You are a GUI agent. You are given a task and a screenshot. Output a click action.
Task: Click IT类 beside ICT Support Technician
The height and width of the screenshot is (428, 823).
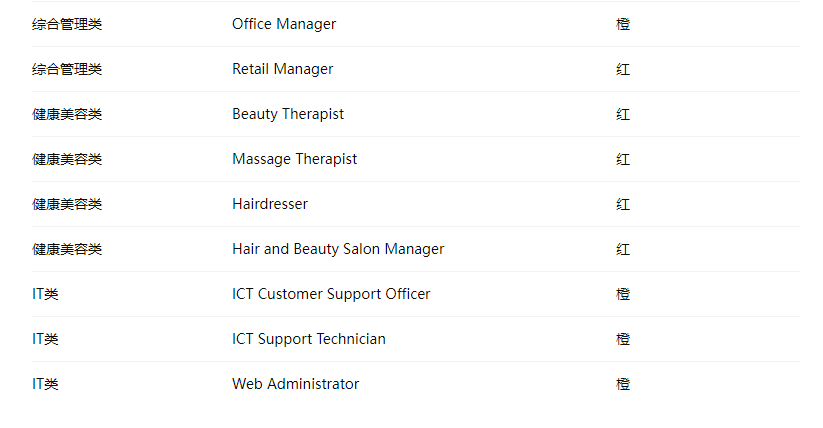click(45, 339)
